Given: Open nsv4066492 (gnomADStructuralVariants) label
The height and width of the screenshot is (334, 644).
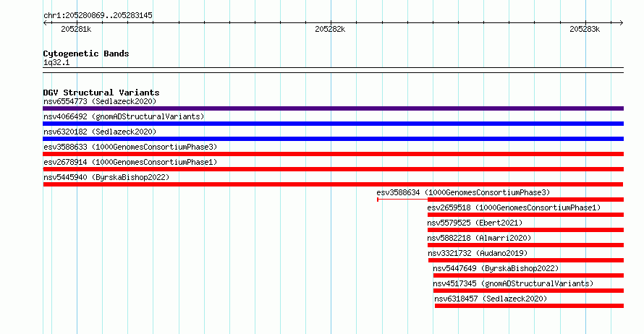Looking at the screenshot, I should pyautogui.click(x=124, y=116).
